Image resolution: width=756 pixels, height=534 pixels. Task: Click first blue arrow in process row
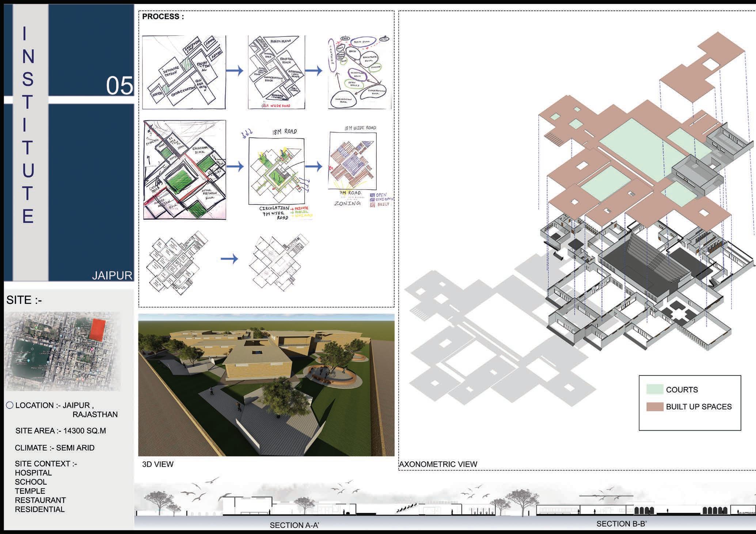tap(234, 70)
